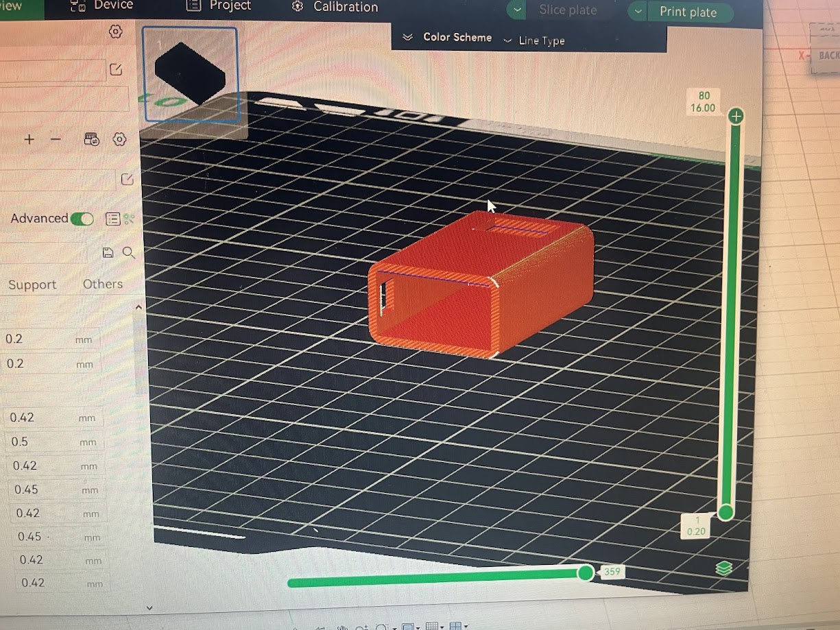Add a filament with the plus icon

[x=29, y=139]
